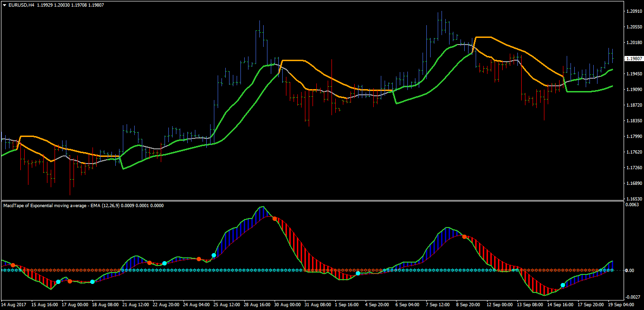
Task: Select the cyan dot above 22 Aug 20:00
Action: 165,264
